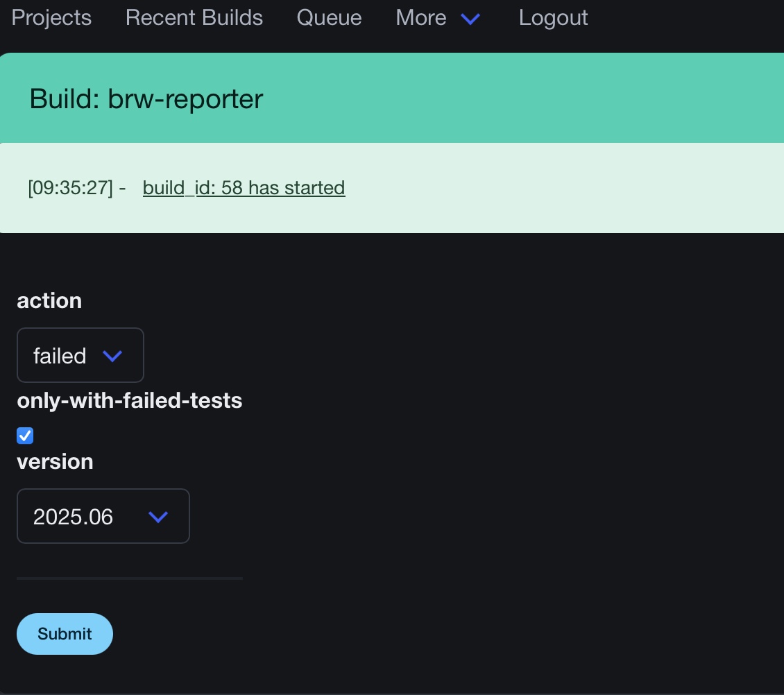Click the 09:35:27 timestamp in the notification

coord(70,188)
